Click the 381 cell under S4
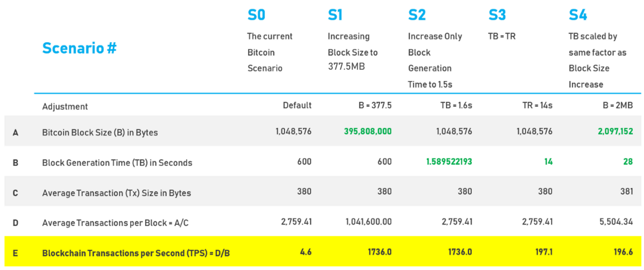This screenshot has width=644, height=270. [x=626, y=192]
